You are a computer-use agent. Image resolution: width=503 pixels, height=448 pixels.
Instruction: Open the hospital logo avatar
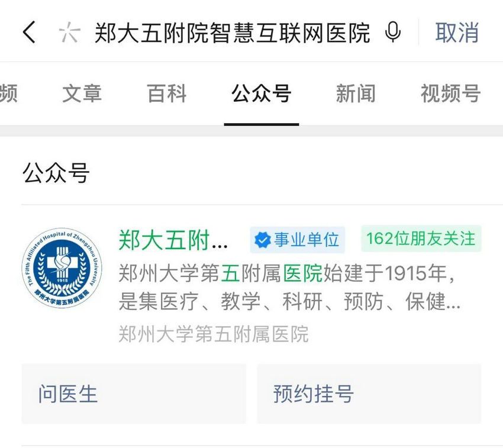pyautogui.click(x=62, y=268)
